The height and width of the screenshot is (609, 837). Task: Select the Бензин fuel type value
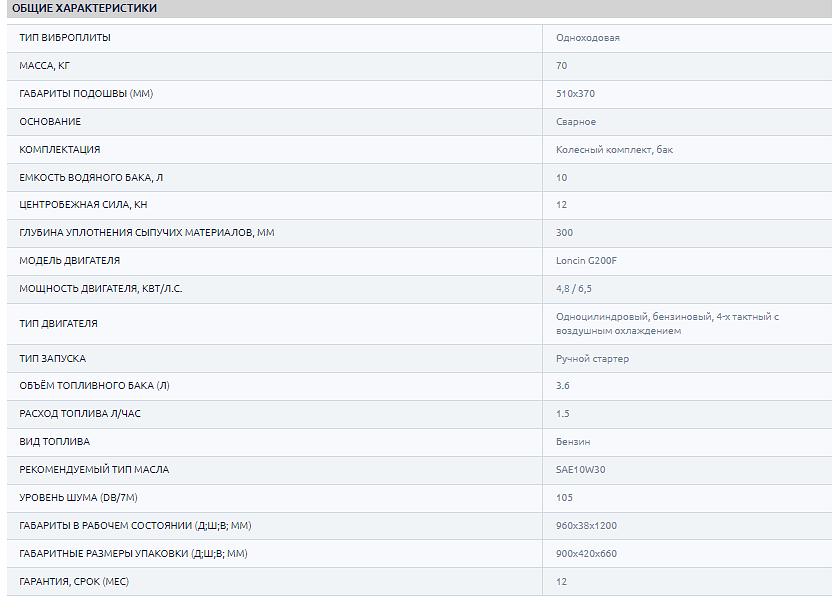coord(573,442)
